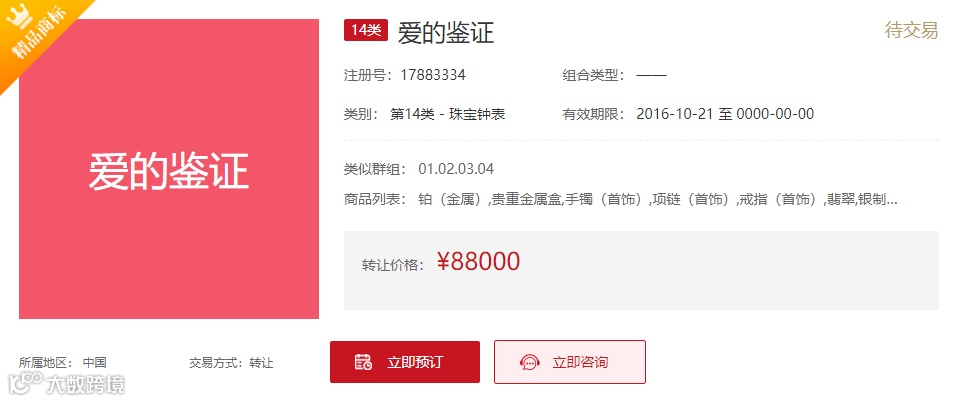Click the 第14类 - 珠宝钟表 category text

pos(448,114)
